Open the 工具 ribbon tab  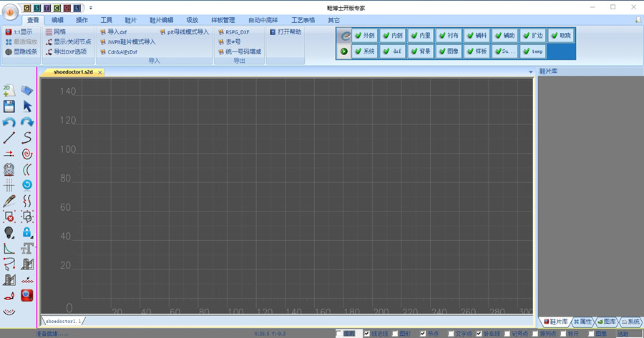click(x=107, y=20)
